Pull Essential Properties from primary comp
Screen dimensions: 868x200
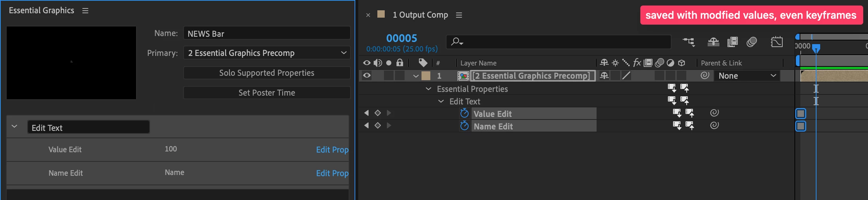tap(672, 88)
